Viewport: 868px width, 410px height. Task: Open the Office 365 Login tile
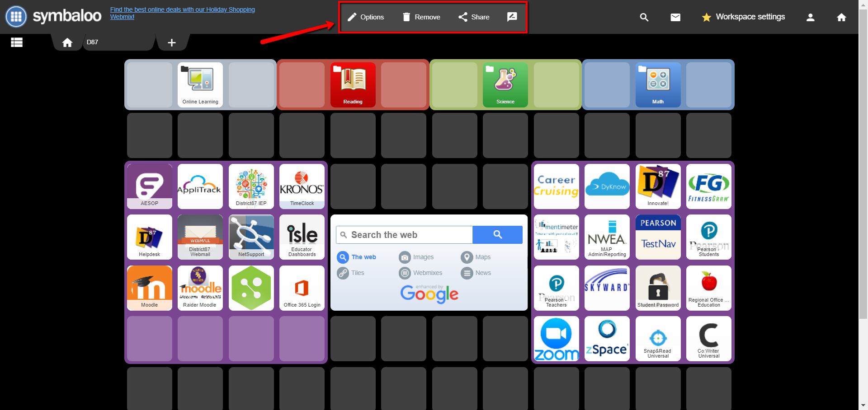click(x=302, y=288)
